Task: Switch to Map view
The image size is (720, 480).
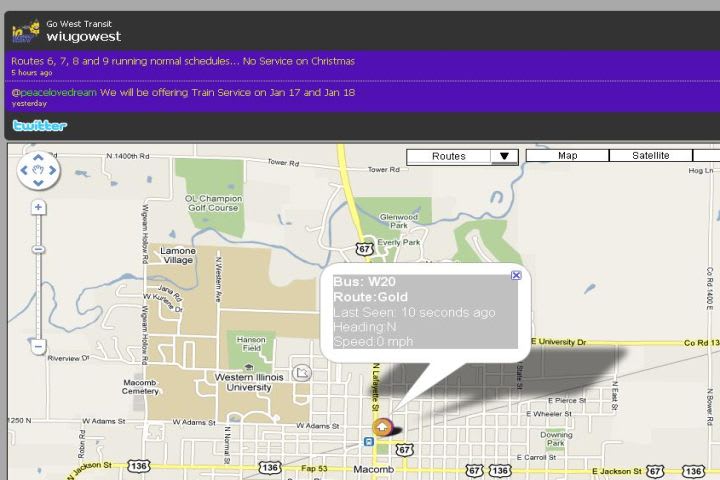Action: (568, 156)
